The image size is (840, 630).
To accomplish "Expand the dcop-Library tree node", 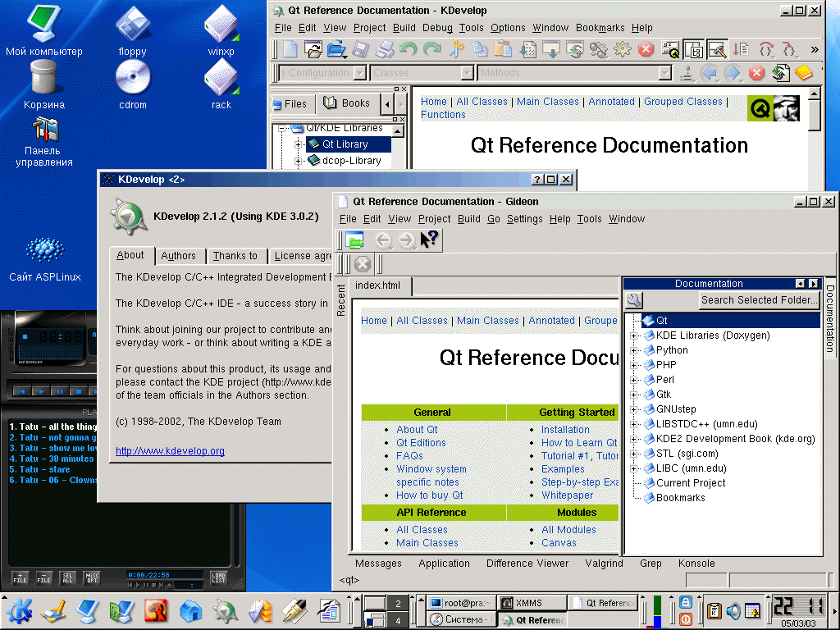I will (x=299, y=161).
